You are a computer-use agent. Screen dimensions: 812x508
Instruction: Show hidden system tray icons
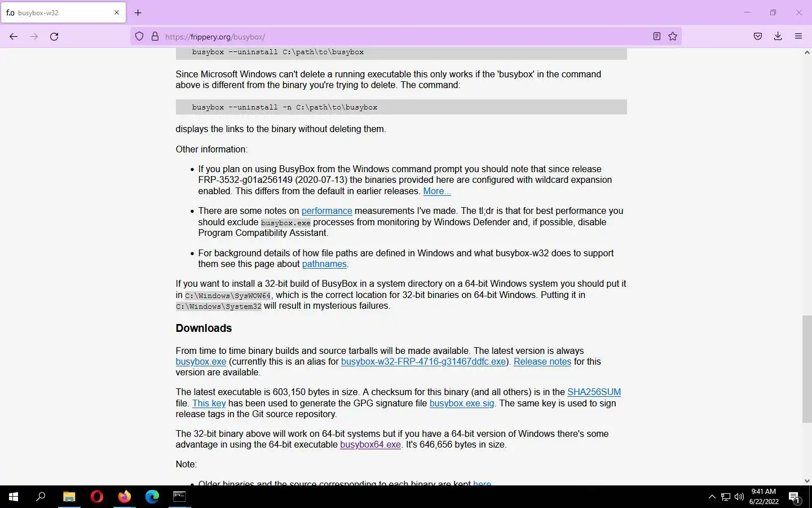point(712,497)
